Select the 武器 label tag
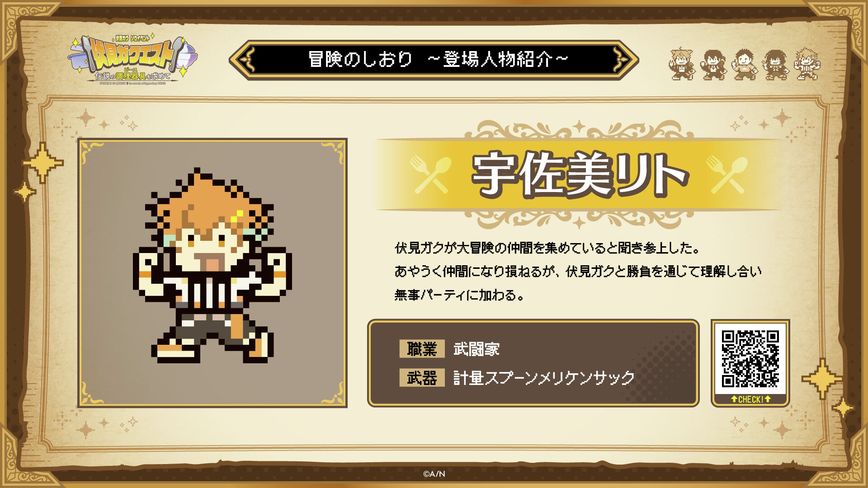This screenshot has height=488, width=868. [x=422, y=378]
